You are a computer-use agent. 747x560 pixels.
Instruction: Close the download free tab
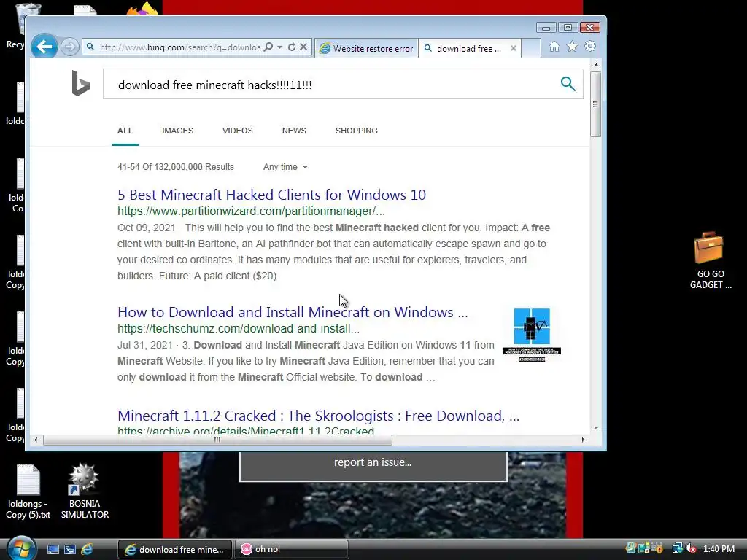point(513,48)
